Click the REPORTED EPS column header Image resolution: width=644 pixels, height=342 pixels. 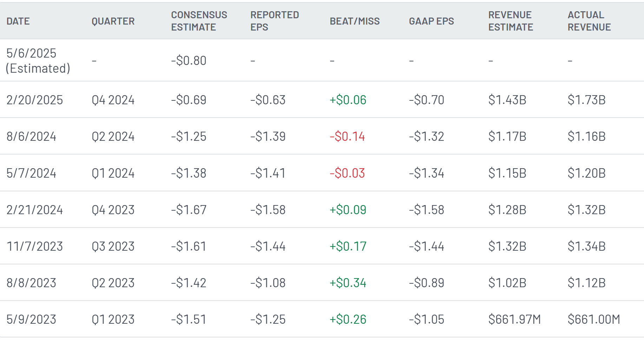(275, 21)
